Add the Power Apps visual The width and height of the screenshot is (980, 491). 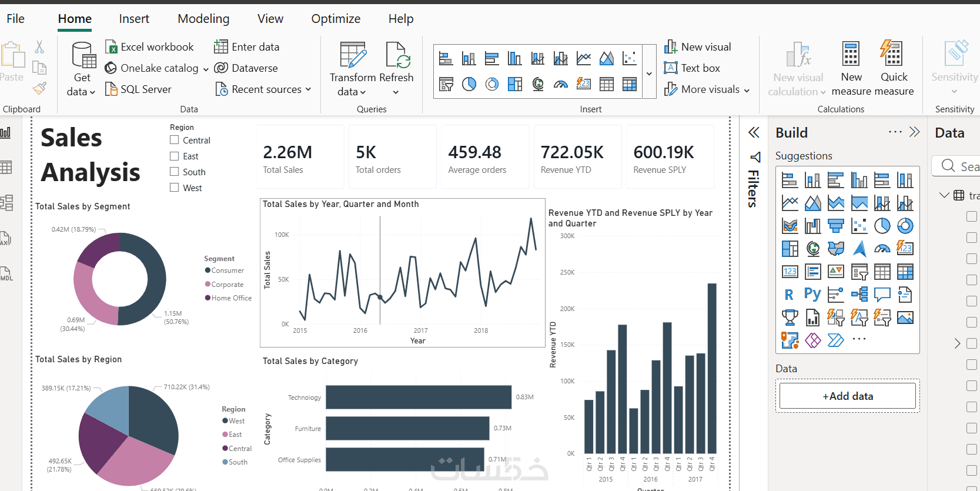pos(813,340)
